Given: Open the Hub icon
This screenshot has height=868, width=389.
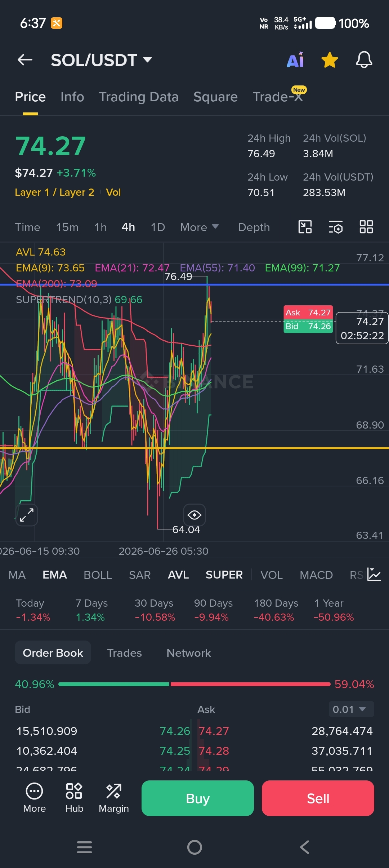Looking at the screenshot, I should click(x=74, y=798).
